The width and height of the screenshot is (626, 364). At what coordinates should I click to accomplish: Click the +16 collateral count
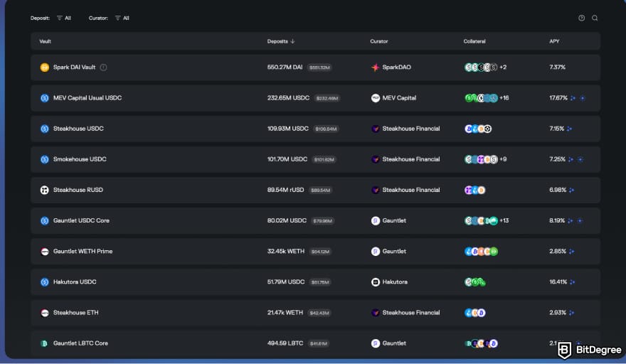click(504, 98)
